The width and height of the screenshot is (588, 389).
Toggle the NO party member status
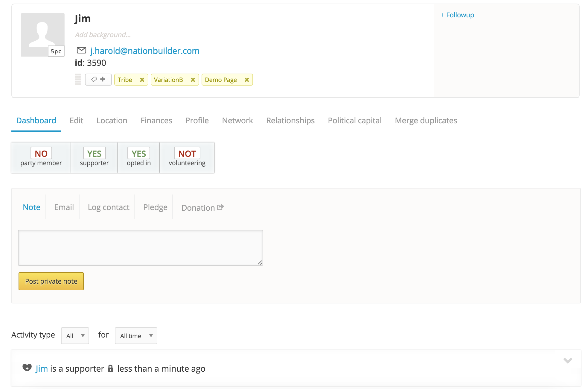[x=41, y=158]
